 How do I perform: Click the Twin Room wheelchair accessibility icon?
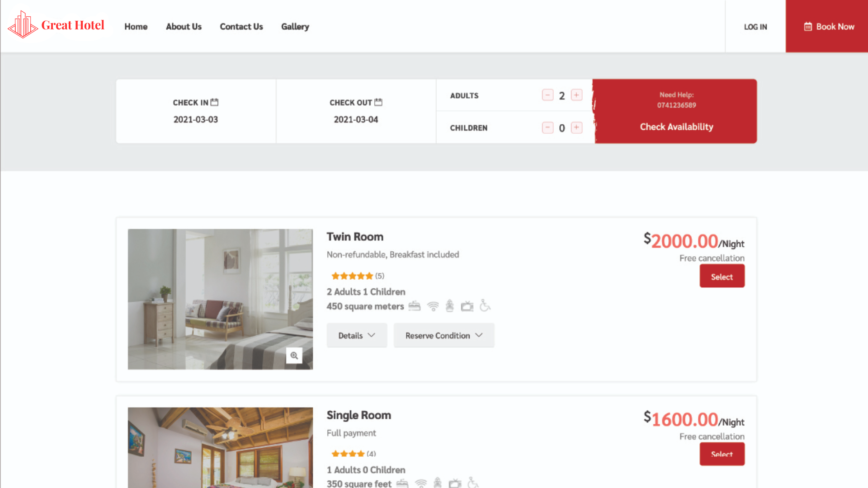point(485,306)
